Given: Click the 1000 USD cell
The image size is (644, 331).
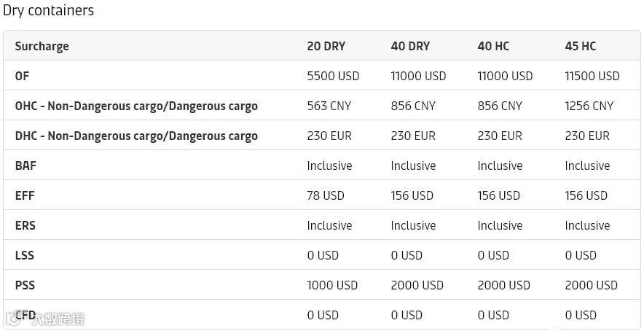Looking at the screenshot, I should point(332,285).
